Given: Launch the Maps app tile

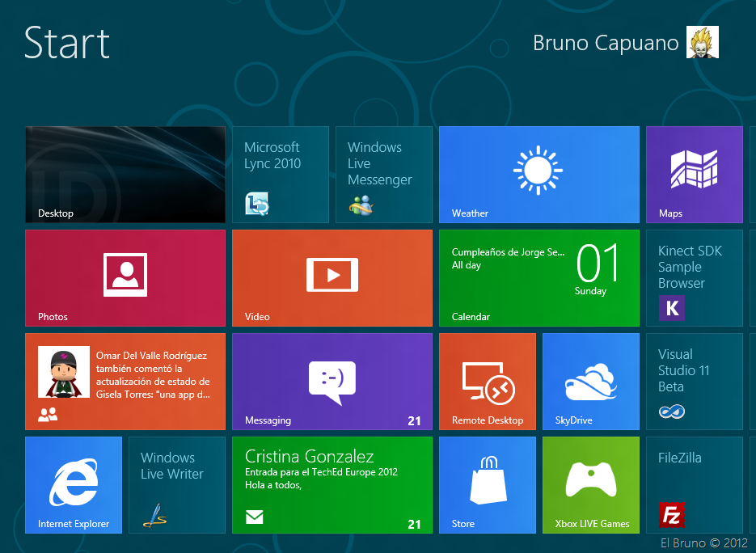Looking at the screenshot, I should tap(694, 174).
